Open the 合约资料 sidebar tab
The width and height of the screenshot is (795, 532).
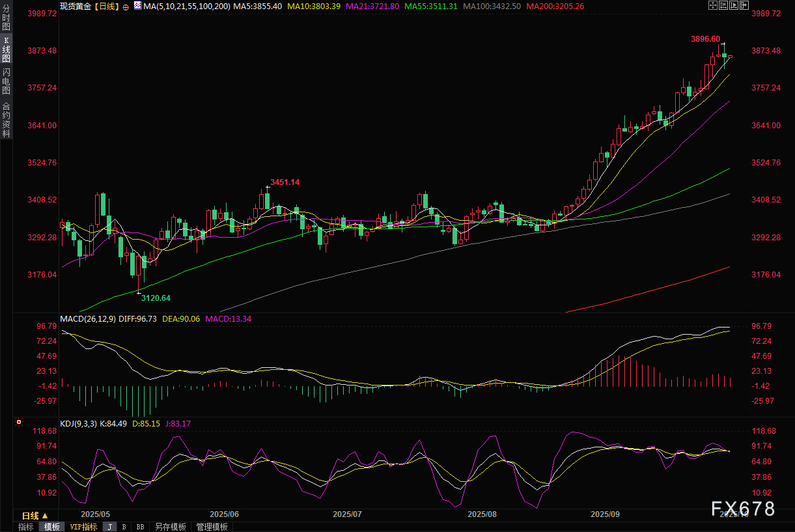click(6, 120)
